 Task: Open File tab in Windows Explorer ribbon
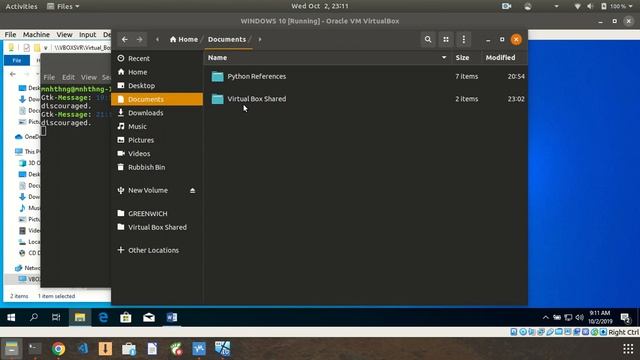(x=17, y=60)
